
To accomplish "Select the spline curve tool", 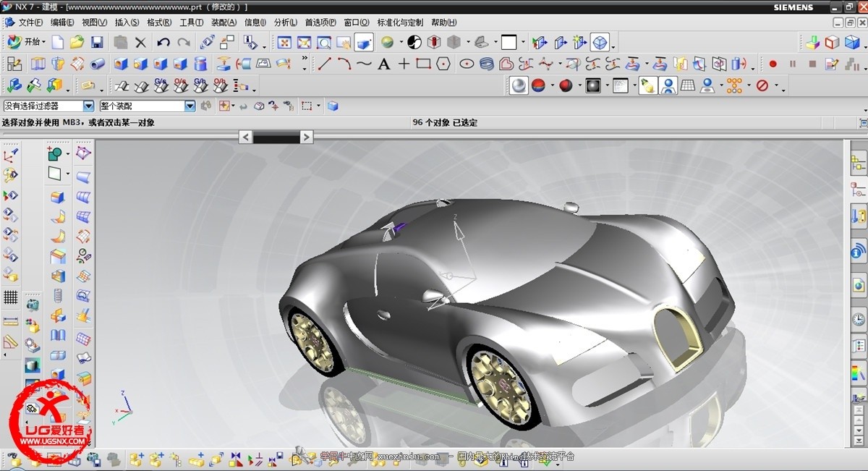I will pyautogui.click(x=364, y=64).
